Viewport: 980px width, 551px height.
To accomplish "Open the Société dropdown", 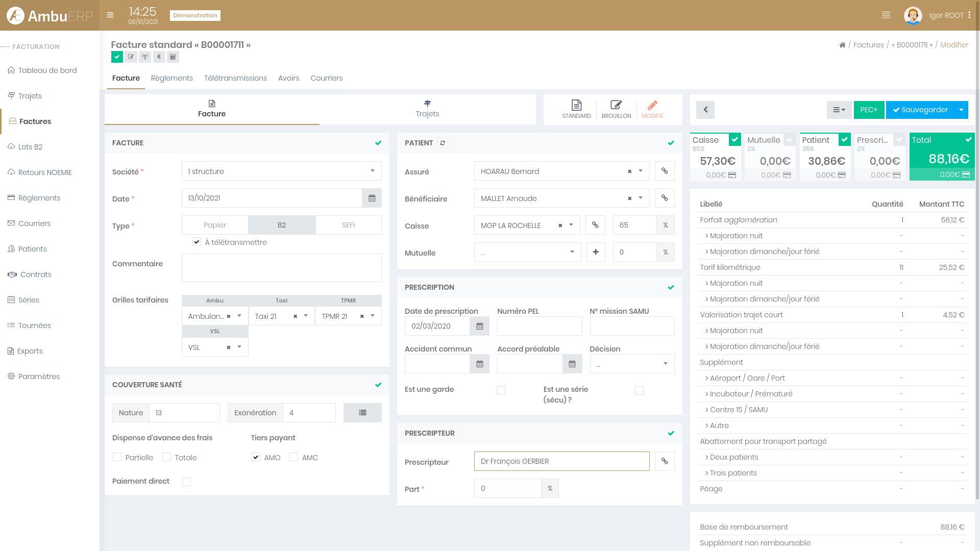I will (281, 171).
